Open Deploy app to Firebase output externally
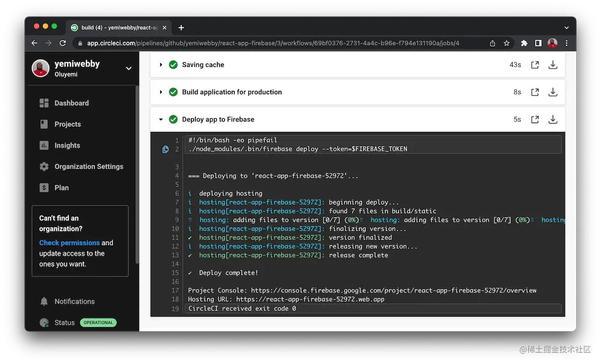The width and height of the screenshot is (601, 364). tap(535, 120)
